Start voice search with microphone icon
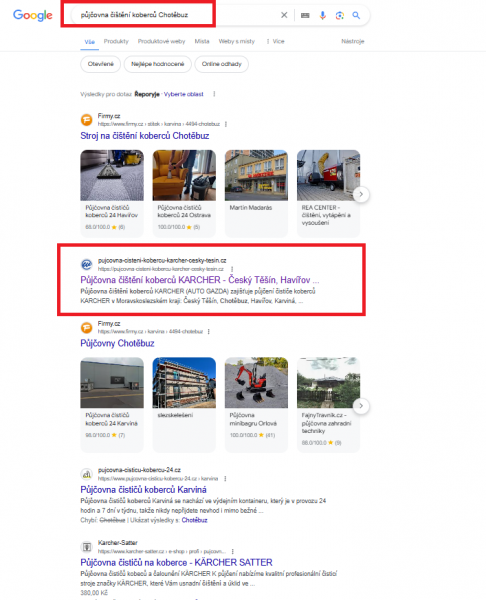 click(323, 15)
